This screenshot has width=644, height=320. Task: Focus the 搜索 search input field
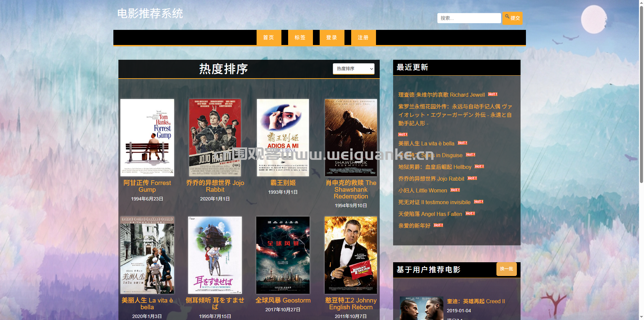469,18
